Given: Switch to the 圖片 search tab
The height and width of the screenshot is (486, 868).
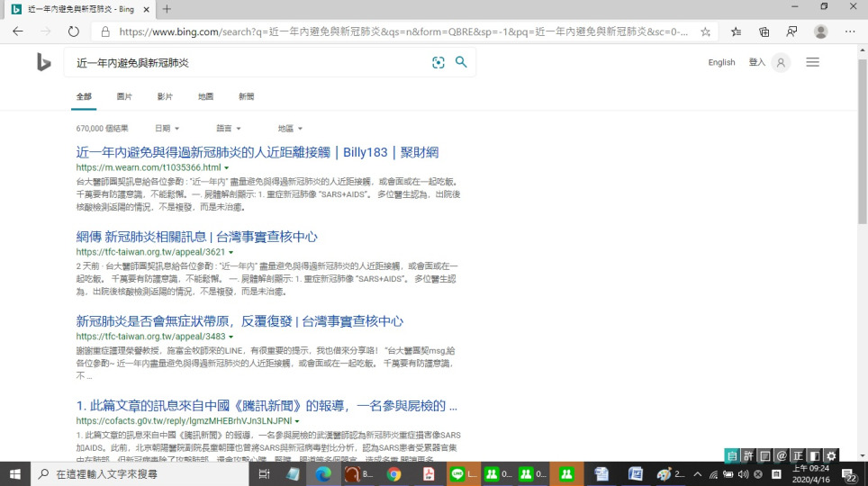Looking at the screenshot, I should point(124,96).
